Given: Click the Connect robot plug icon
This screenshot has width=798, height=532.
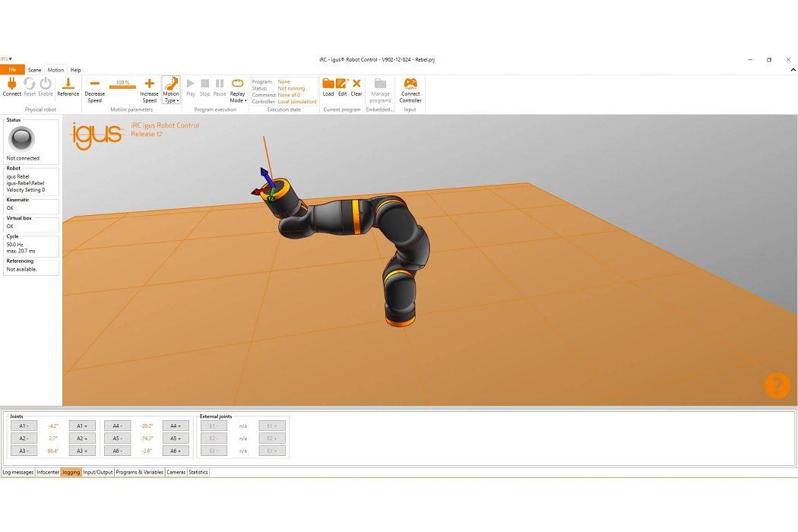Looking at the screenshot, I should [x=11, y=87].
